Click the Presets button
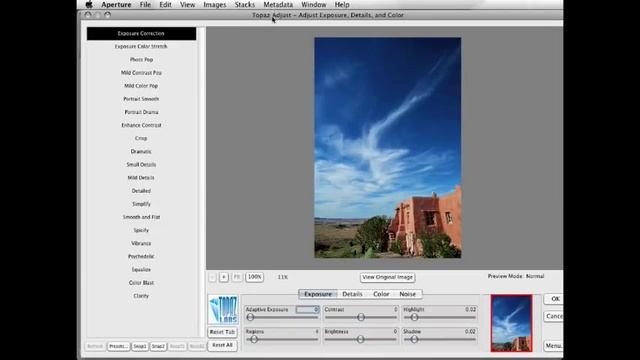640x360 pixels. [118, 347]
